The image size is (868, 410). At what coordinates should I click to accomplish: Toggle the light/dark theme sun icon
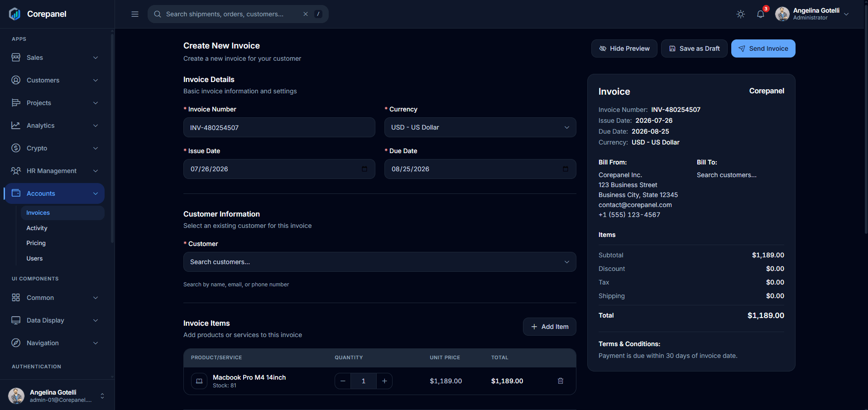740,14
